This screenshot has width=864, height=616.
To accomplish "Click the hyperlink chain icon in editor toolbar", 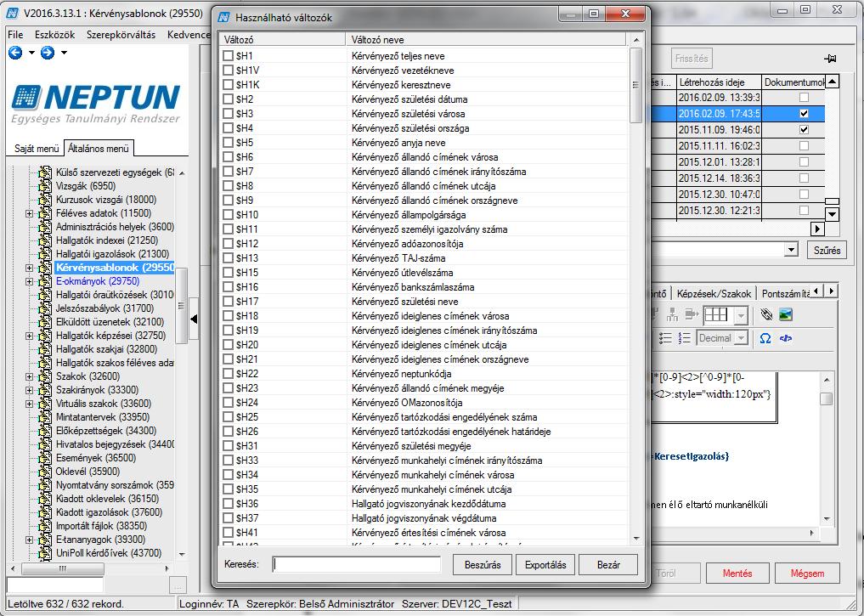I will (766, 315).
